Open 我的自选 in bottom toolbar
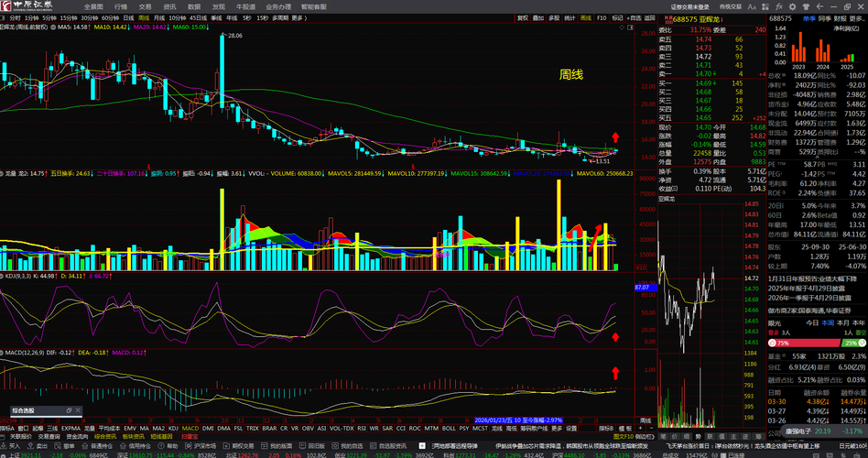Image resolution: width=868 pixels, height=458 pixels. 347,446
